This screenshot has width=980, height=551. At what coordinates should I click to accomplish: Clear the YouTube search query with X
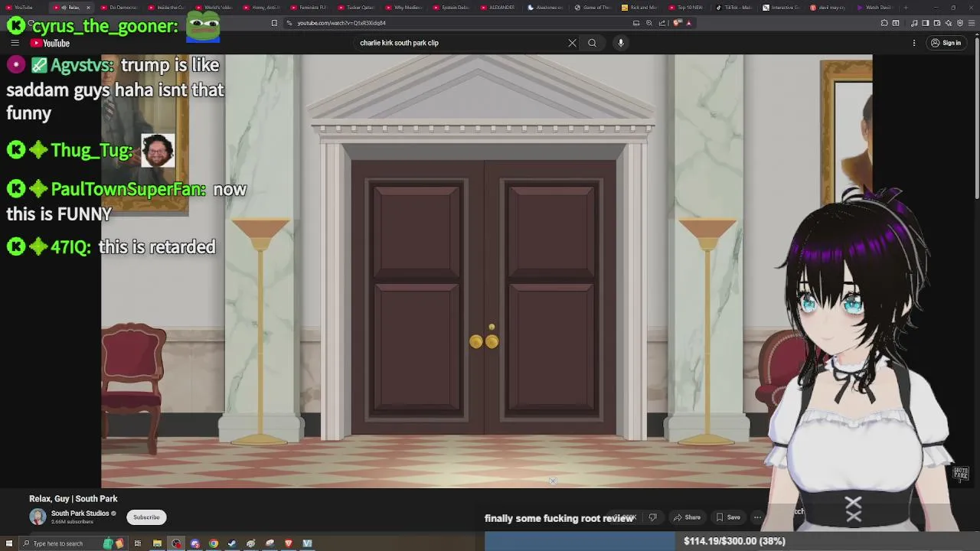tap(572, 43)
